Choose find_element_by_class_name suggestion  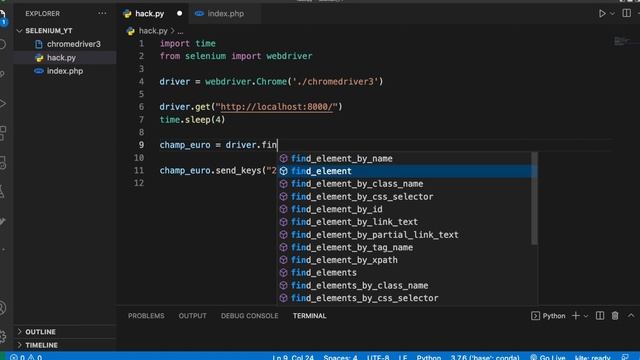tap(407, 184)
